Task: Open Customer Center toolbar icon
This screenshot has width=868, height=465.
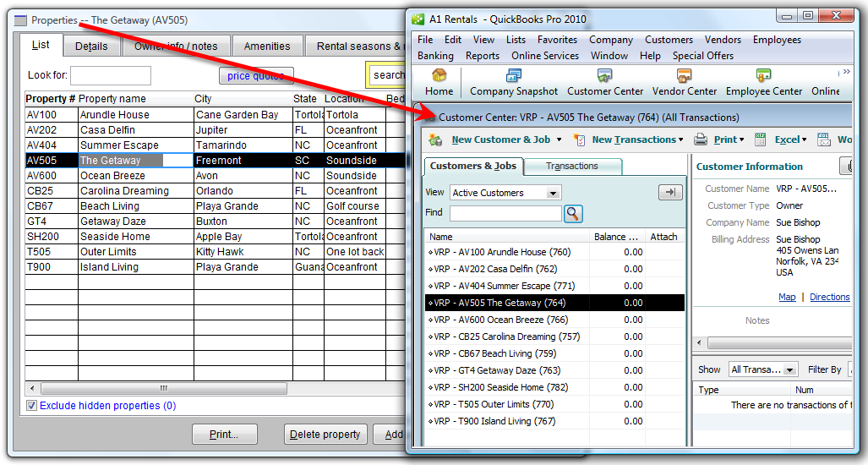Action: click(605, 82)
